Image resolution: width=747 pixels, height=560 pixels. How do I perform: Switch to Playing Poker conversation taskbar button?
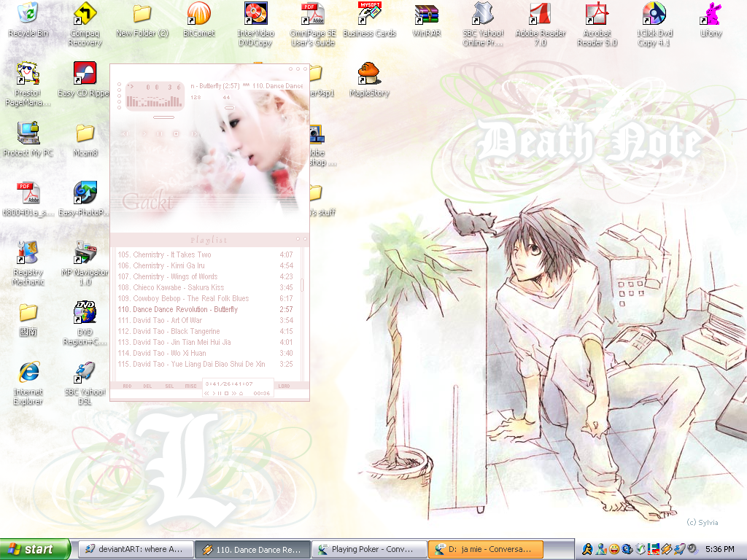(x=369, y=549)
